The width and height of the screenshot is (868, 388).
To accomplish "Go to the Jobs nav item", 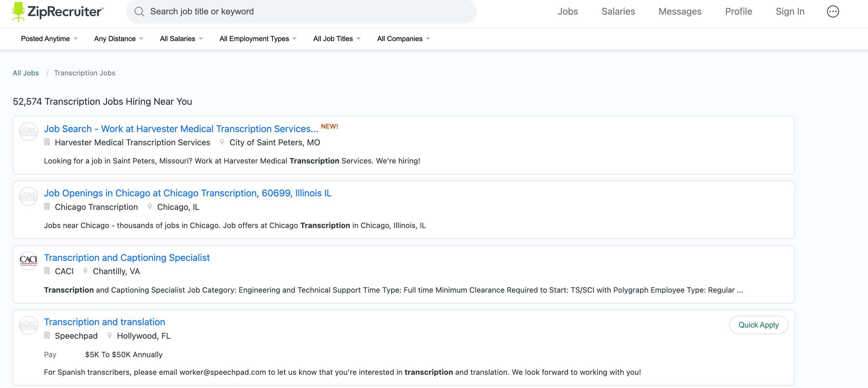I will click(x=568, y=11).
